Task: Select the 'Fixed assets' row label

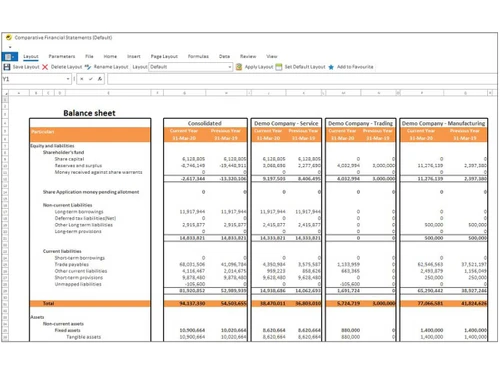Action: pyautogui.click(x=67, y=330)
